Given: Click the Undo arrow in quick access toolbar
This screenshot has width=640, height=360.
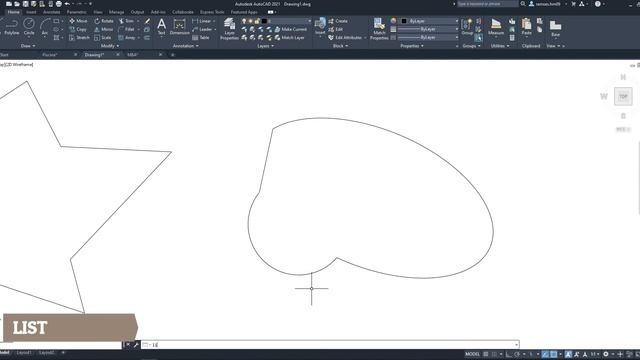Looking at the screenshot, I should (67, 4).
